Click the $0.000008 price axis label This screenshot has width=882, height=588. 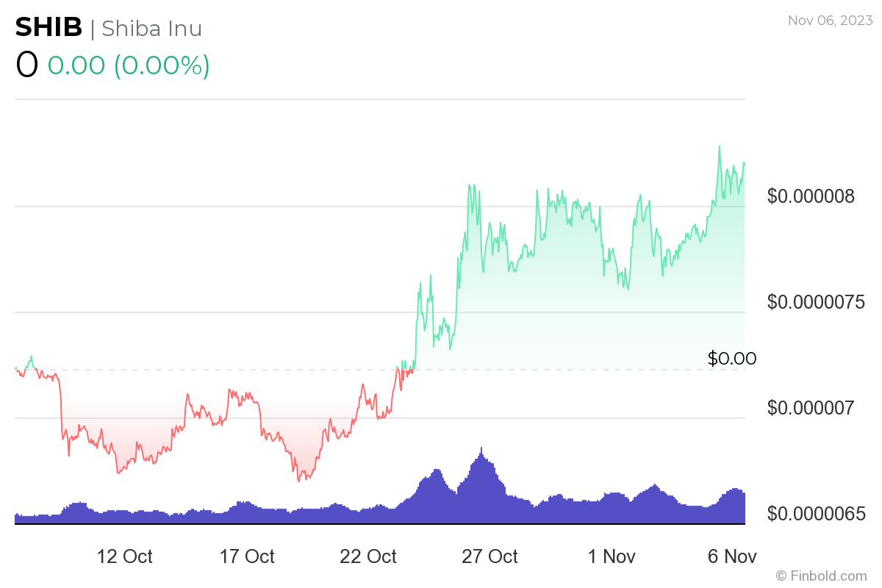pyautogui.click(x=811, y=196)
